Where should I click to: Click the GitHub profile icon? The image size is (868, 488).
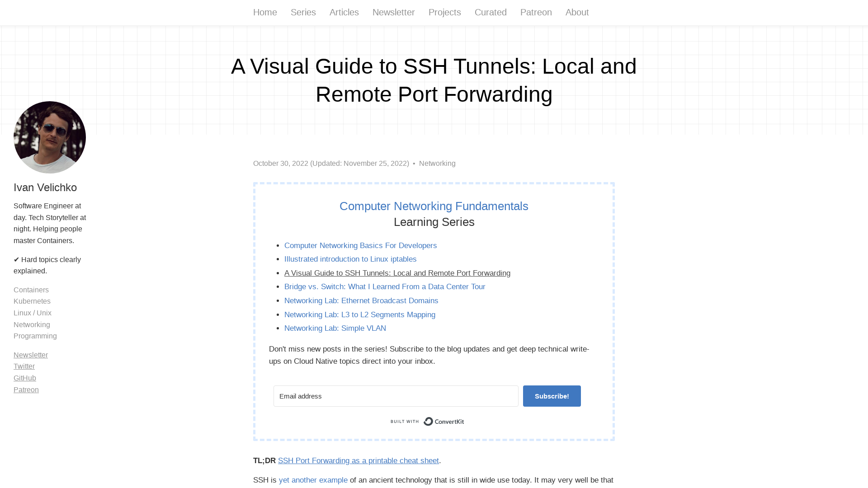pos(24,378)
